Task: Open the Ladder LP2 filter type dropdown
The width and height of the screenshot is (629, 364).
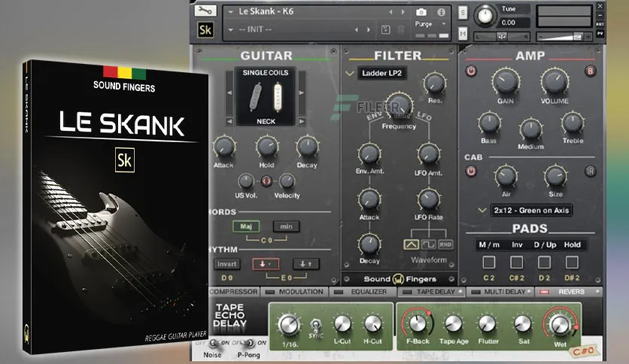Action: [x=381, y=74]
